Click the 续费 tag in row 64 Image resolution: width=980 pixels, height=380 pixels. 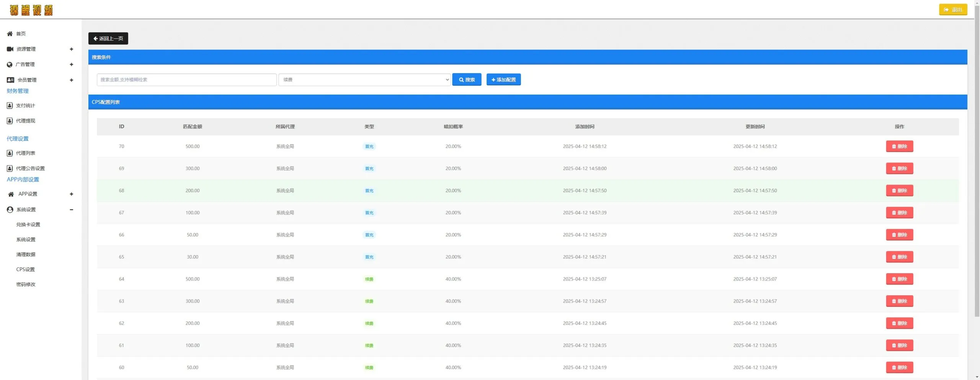[369, 279]
